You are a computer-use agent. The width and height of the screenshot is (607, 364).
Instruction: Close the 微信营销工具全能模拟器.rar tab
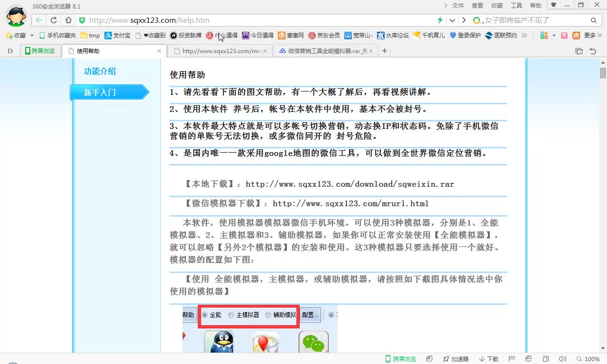(370, 51)
